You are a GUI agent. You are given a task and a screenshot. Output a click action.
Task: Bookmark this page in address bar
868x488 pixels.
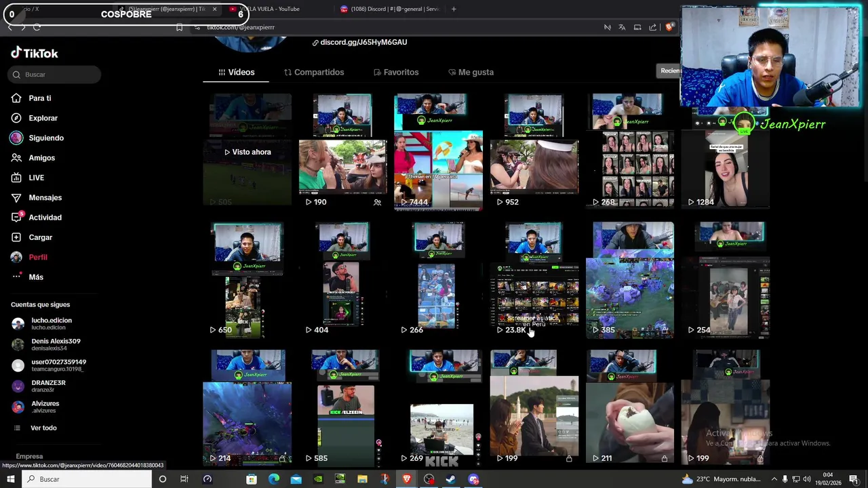point(179,27)
